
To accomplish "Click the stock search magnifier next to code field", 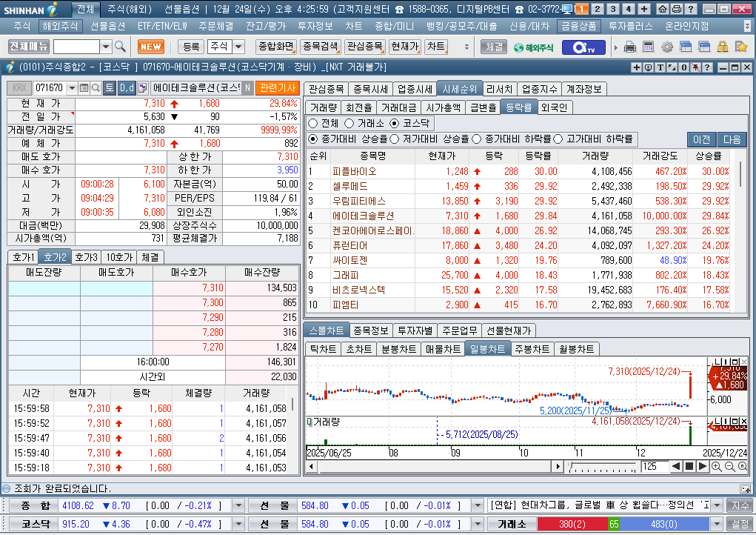I will (x=96, y=87).
